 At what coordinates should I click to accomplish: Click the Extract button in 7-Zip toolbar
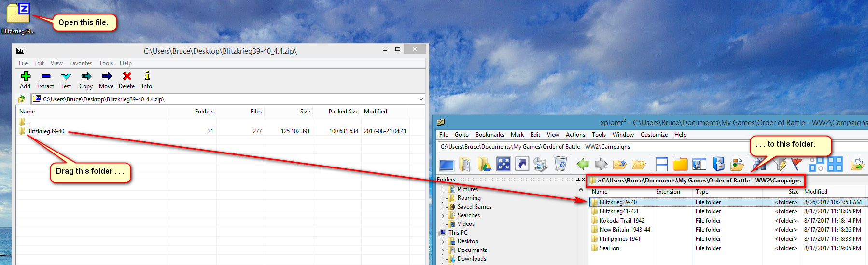46,80
